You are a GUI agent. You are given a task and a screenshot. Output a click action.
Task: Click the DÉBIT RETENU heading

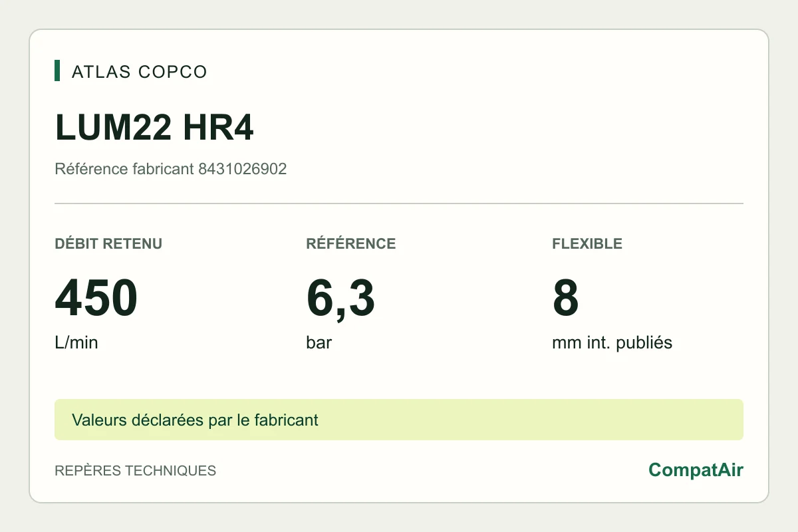pos(108,243)
